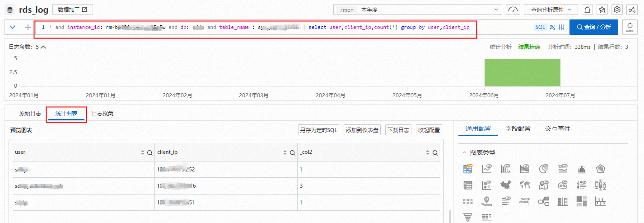Open the time range 本年度 dropdown

tap(418, 9)
